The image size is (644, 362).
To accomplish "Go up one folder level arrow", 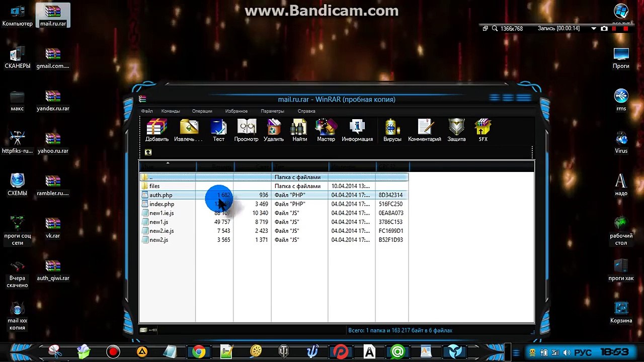I will 148,152.
